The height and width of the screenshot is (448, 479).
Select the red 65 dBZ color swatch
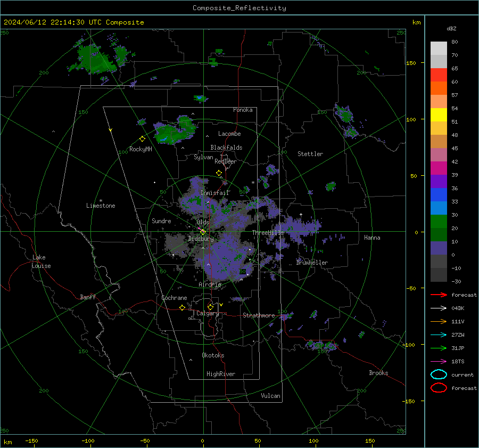point(439,75)
